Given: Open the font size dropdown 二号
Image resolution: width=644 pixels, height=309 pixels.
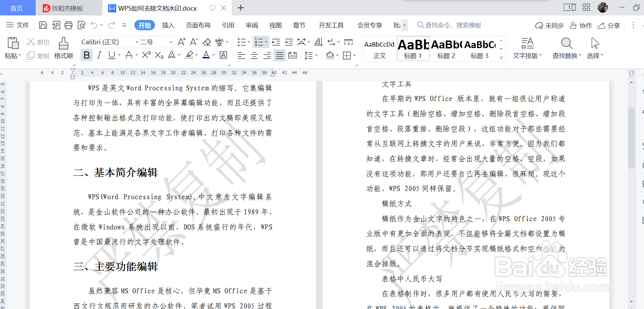Looking at the screenshot, I should [x=171, y=42].
